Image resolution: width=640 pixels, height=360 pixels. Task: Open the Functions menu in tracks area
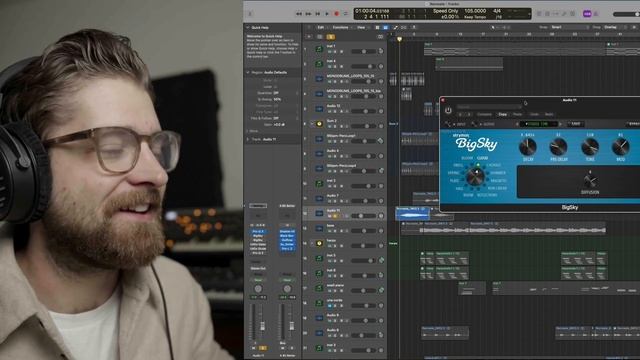340,27
